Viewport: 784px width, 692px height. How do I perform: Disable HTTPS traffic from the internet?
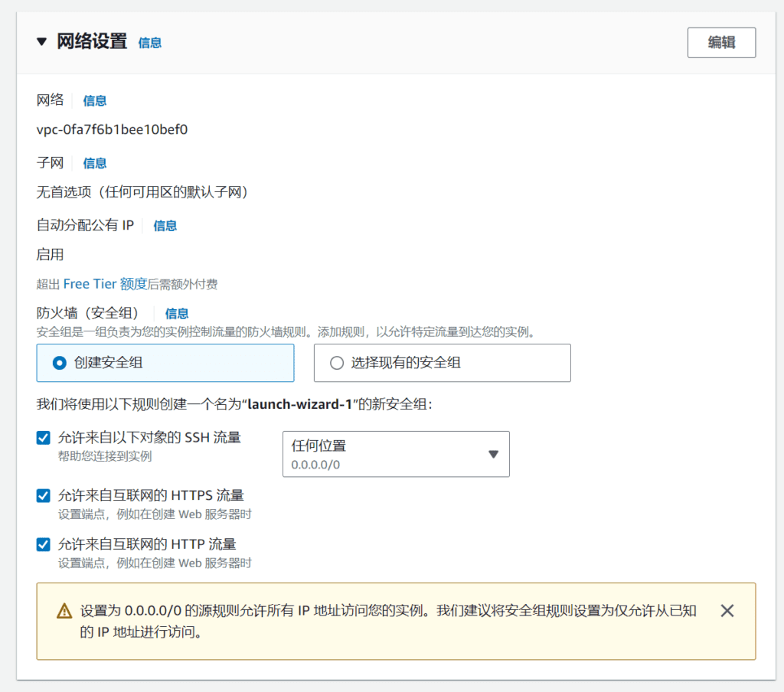(x=43, y=495)
